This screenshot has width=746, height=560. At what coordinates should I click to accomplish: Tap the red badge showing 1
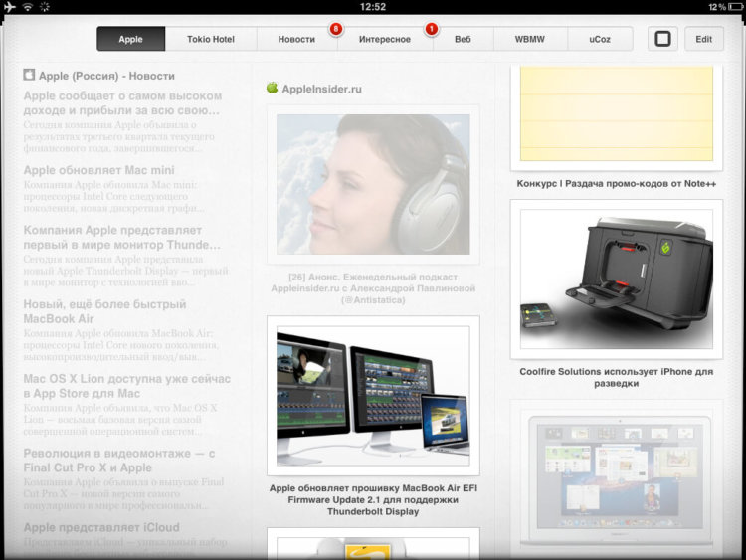point(431,29)
